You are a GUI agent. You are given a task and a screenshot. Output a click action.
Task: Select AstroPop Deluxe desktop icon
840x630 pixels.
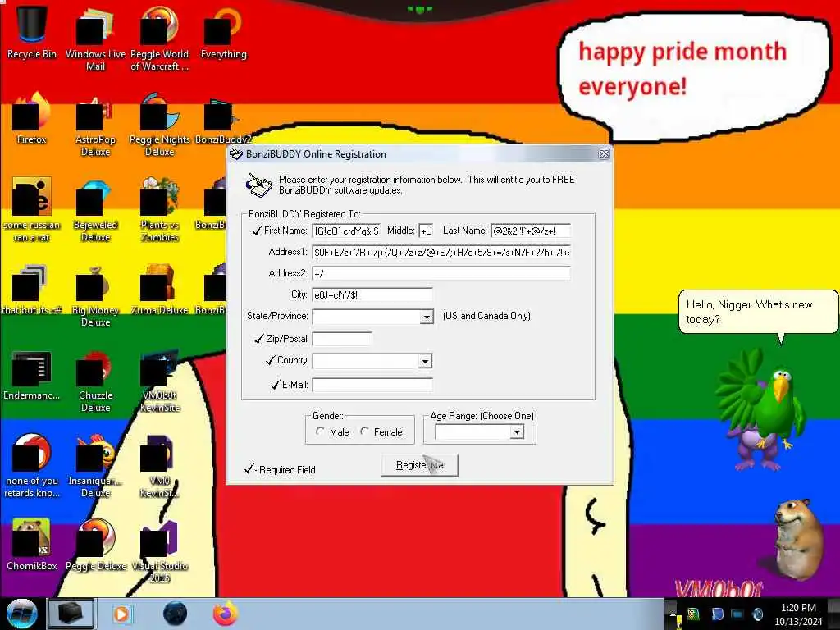coord(95,125)
